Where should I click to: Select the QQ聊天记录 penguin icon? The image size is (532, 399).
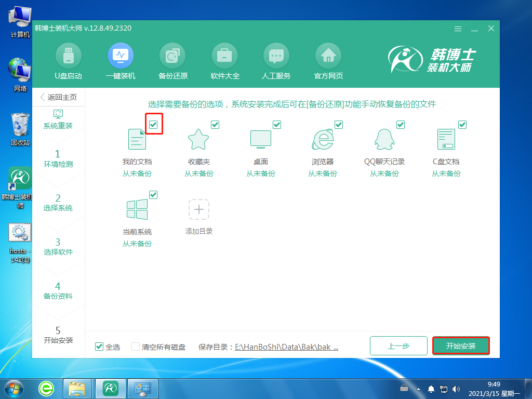(383, 139)
